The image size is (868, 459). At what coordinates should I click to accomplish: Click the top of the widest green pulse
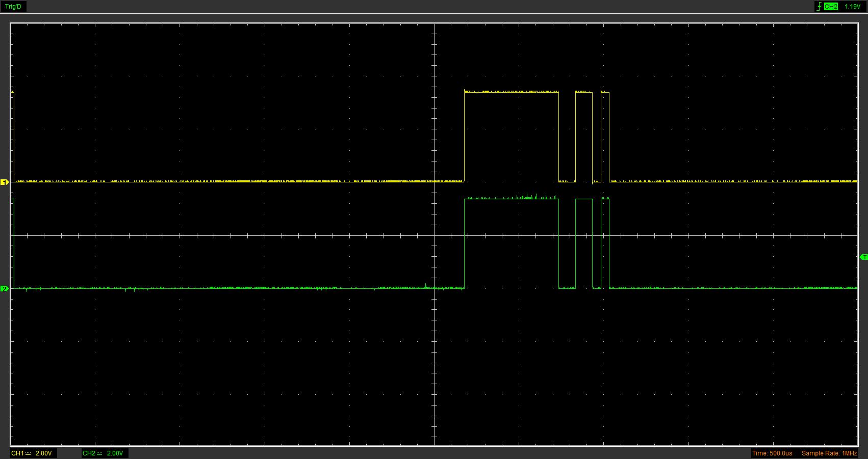512,199
